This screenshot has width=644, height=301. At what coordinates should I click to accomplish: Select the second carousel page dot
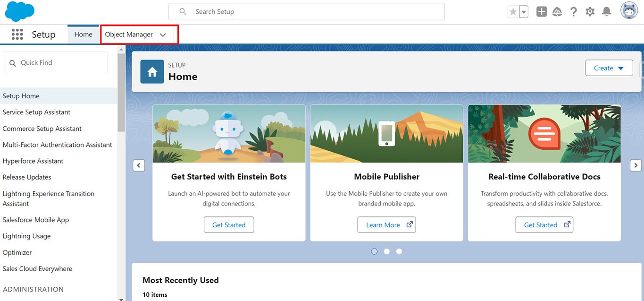386,251
